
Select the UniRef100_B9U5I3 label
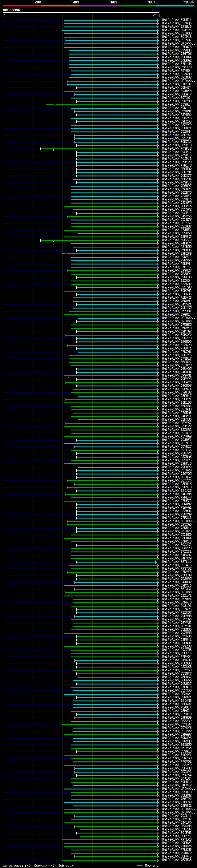tap(177, 487)
